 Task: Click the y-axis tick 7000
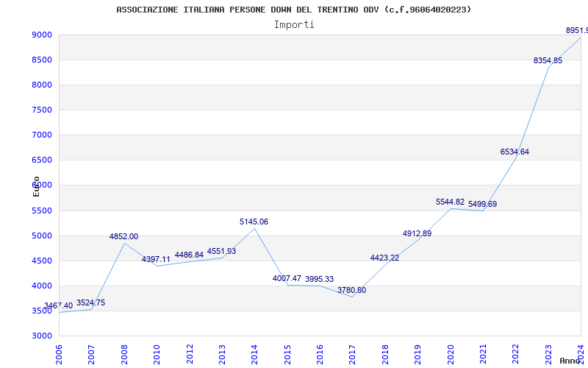[x=42, y=135]
